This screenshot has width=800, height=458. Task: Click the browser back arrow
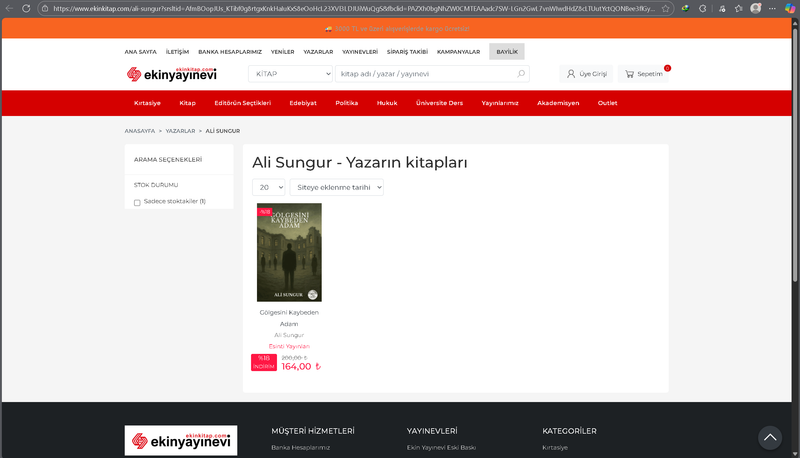(9, 8)
